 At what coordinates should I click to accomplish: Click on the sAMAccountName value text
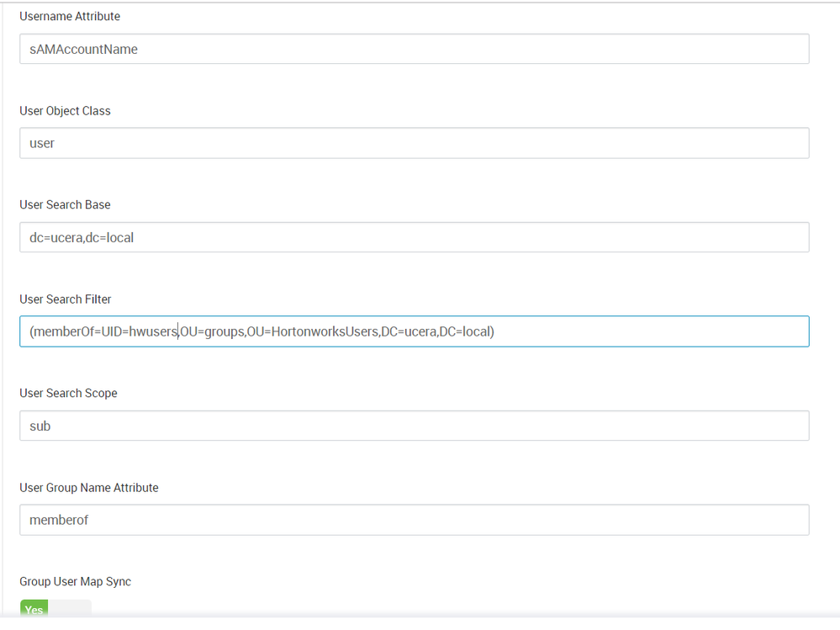pos(83,49)
